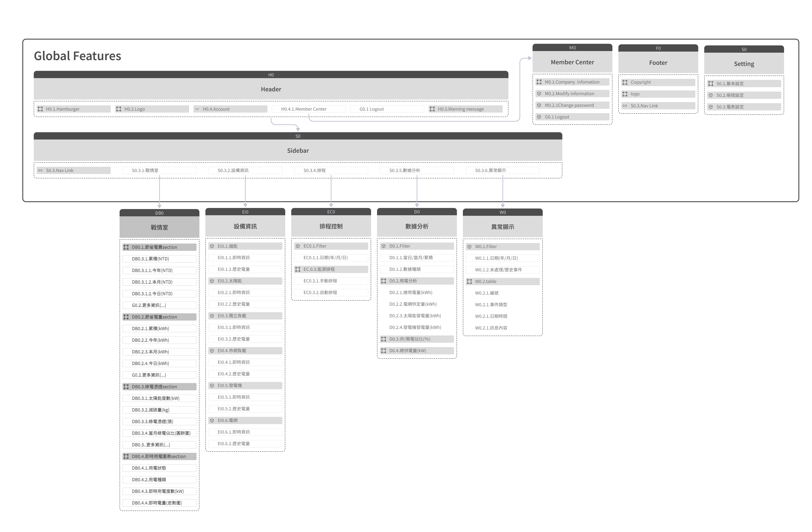Image resolution: width=812 pixels, height=532 pixels.
Task: Click the cube icon on EI0.1.儲能
Action: (x=212, y=246)
